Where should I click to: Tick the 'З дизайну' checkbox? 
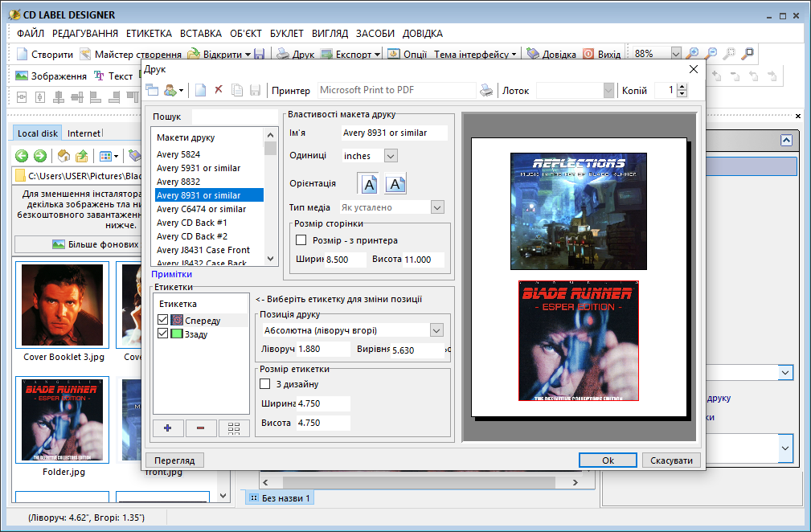tap(266, 384)
